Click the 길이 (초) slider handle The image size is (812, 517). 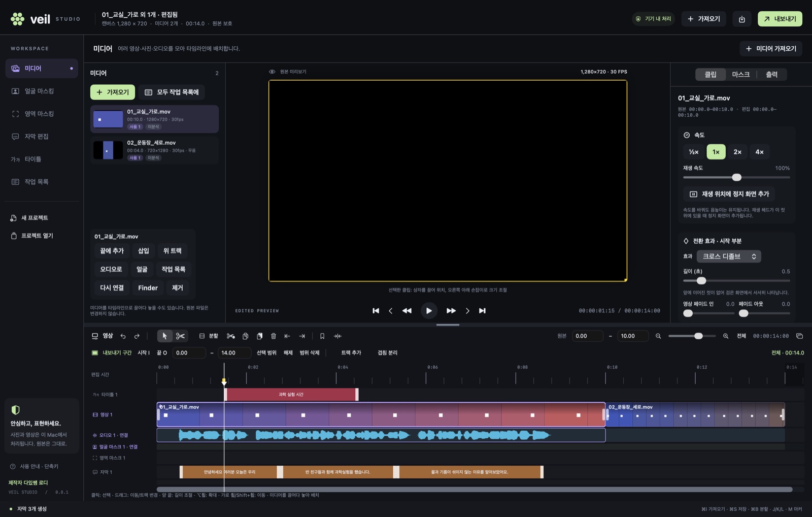(x=701, y=281)
